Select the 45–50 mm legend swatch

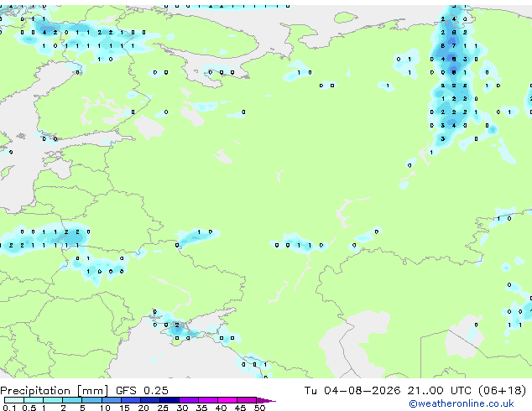coord(247,400)
